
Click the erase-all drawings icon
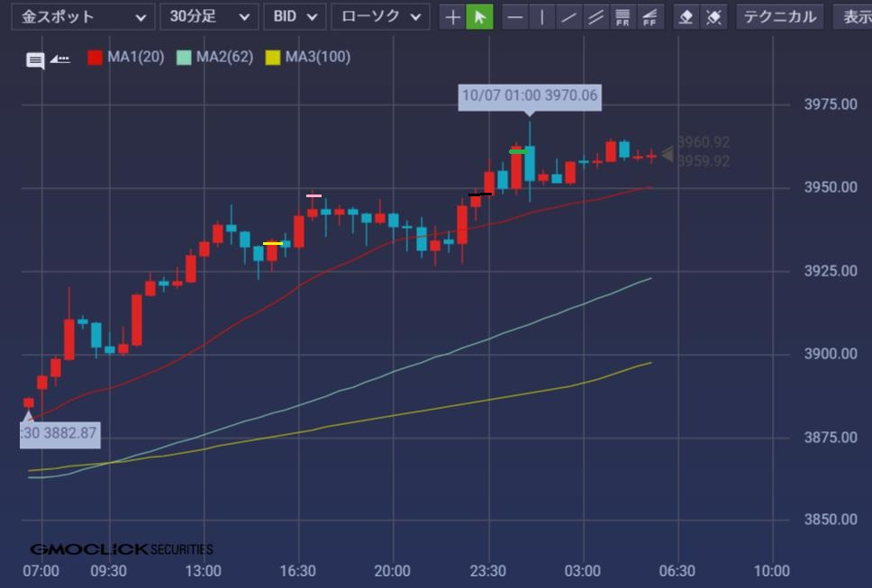[x=713, y=16]
